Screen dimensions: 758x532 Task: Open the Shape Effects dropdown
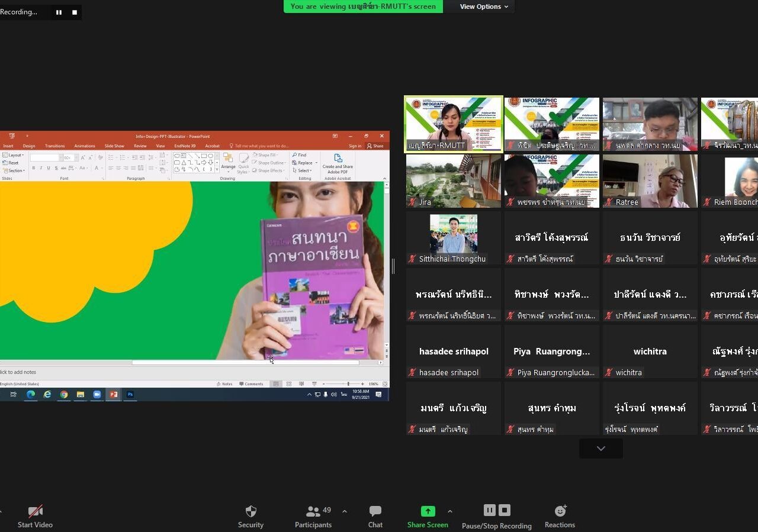coord(268,170)
